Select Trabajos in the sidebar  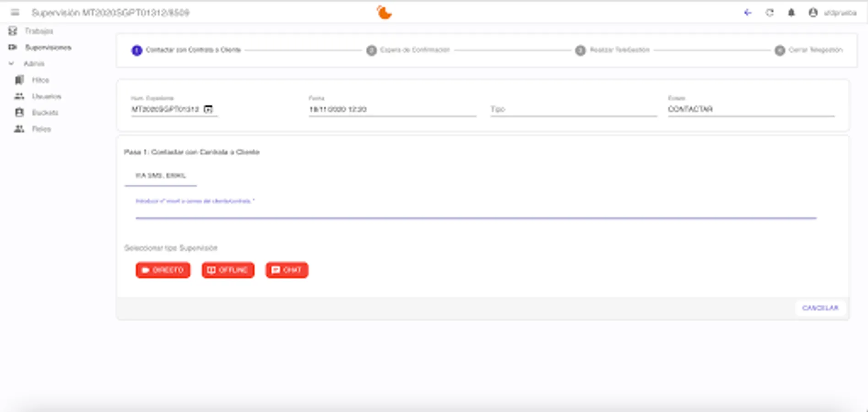pos(39,31)
